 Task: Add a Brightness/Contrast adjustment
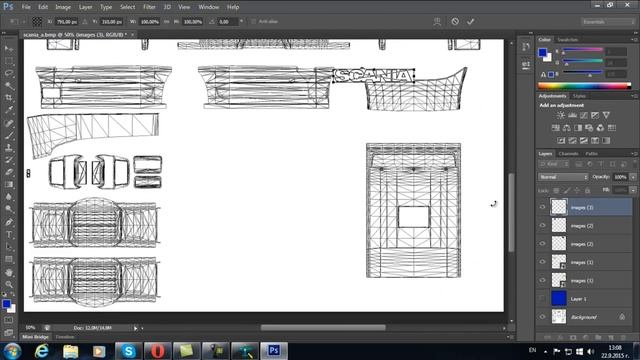(x=561, y=116)
